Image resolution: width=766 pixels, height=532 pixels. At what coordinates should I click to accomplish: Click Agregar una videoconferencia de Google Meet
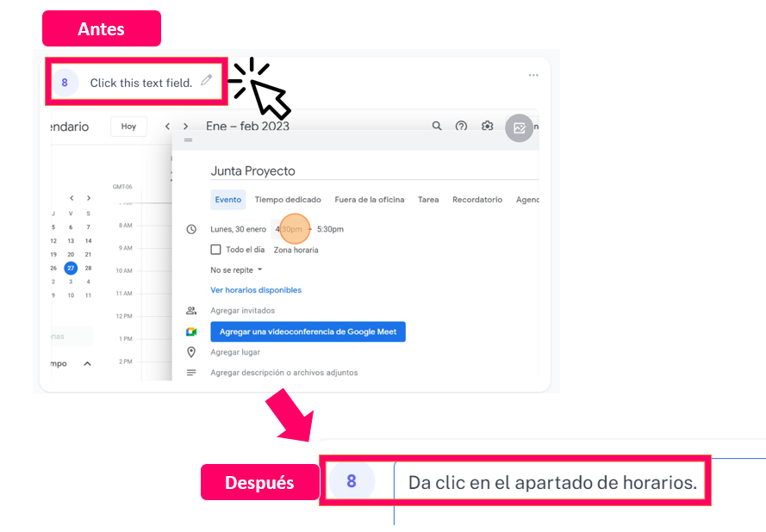308,331
